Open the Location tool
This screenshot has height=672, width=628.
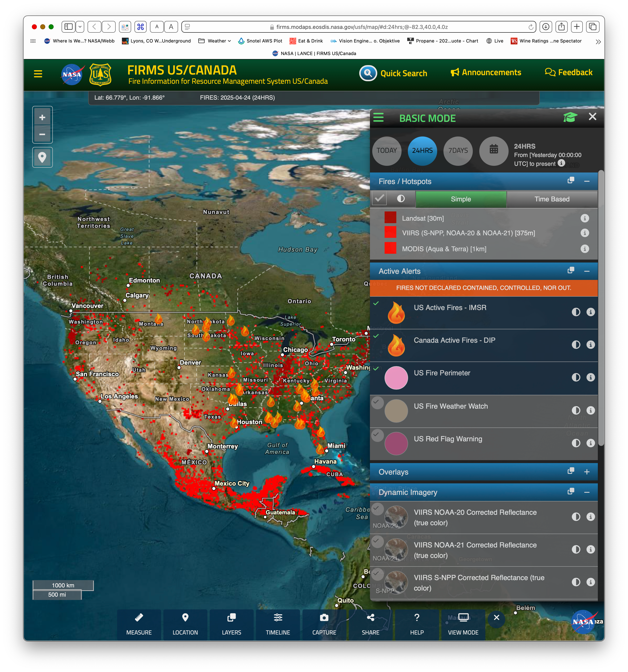[185, 625]
